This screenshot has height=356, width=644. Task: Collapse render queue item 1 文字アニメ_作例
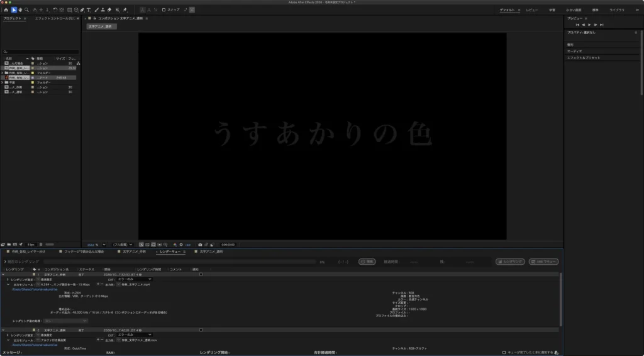pyautogui.click(x=3, y=274)
